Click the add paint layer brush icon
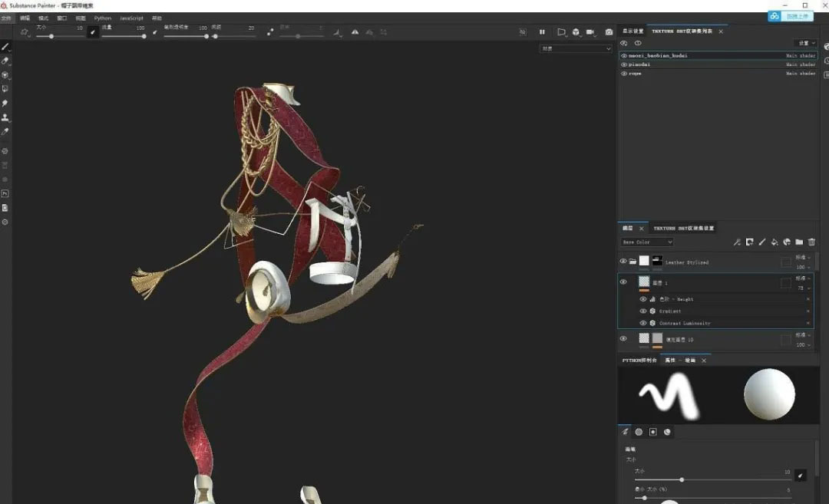The width and height of the screenshot is (829, 504). click(x=762, y=242)
